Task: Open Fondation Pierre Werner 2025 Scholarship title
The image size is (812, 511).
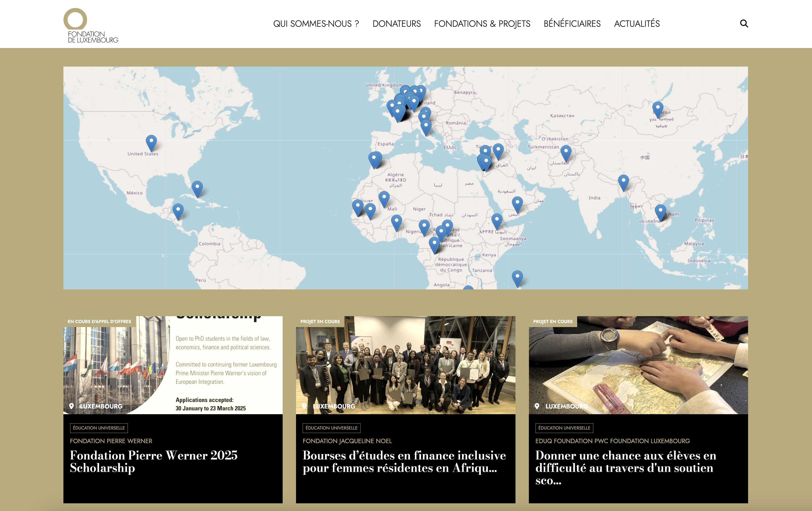Action: click(x=153, y=461)
